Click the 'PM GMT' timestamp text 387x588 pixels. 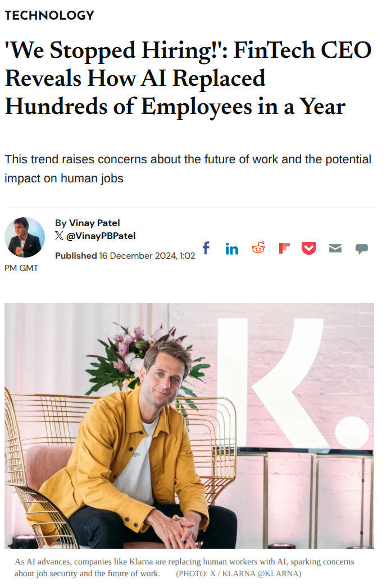(21, 268)
